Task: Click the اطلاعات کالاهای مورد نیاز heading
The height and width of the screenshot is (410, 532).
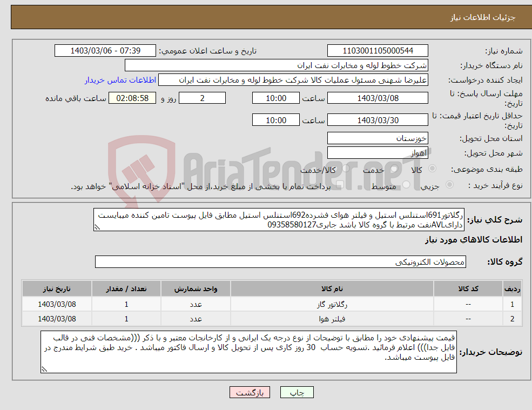Action: (474, 240)
